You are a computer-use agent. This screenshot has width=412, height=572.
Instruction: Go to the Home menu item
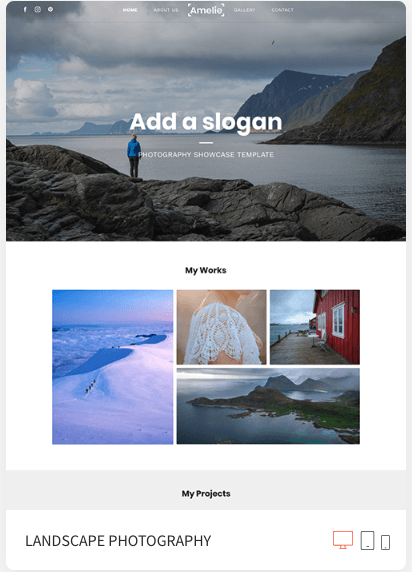pyautogui.click(x=130, y=10)
